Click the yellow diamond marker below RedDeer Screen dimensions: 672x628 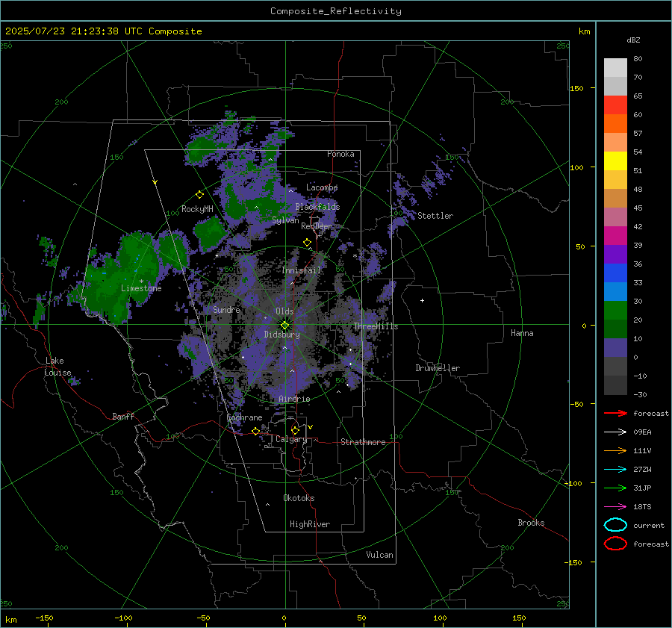[x=307, y=243]
